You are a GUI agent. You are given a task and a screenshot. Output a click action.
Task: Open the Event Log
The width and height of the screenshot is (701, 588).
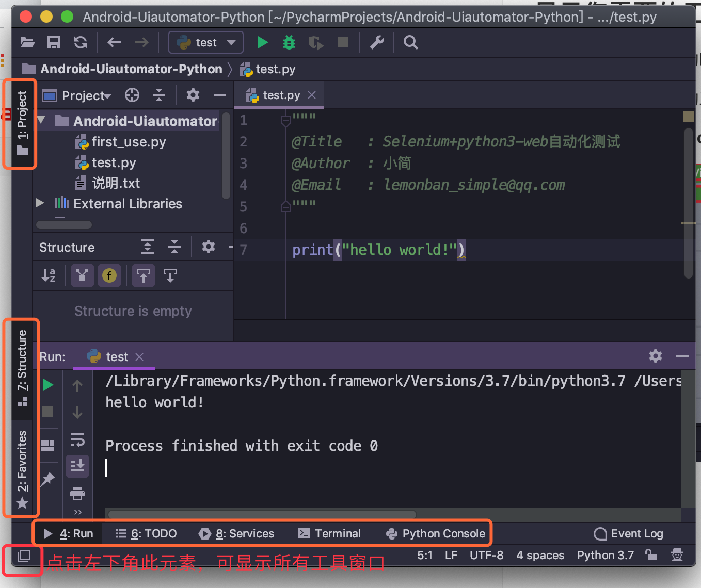coord(629,533)
